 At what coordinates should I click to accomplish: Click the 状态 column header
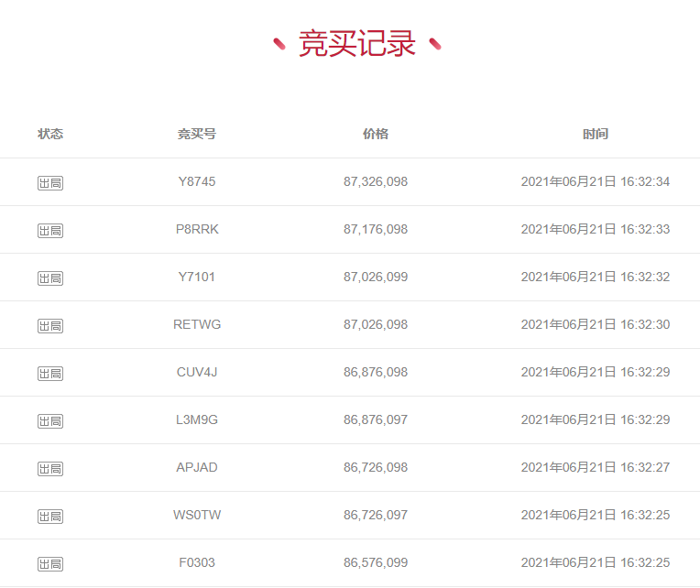[x=50, y=134]
